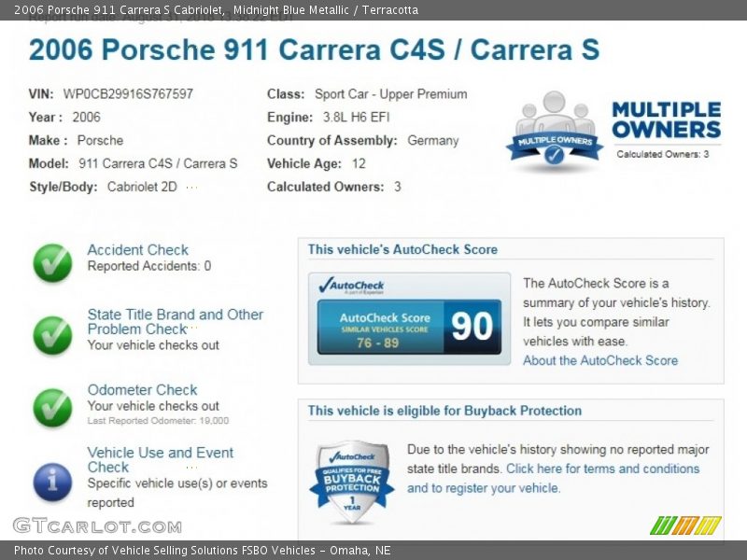The height and width of the screenshot is (560, 747).
Task: Click the Accident Check green checkmark icon
Action: pyautogui.click(x=52, y=263)
